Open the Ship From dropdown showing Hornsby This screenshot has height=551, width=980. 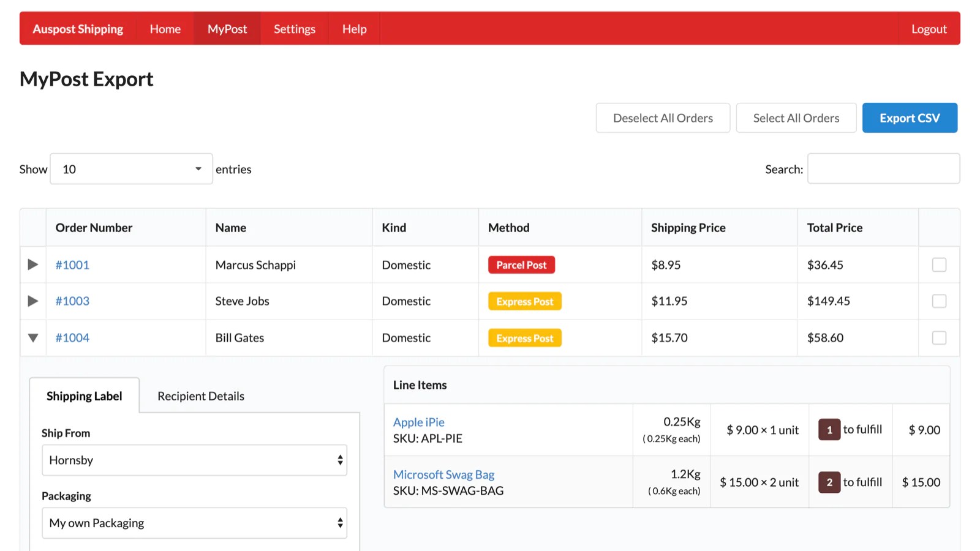tap(194, 460)
